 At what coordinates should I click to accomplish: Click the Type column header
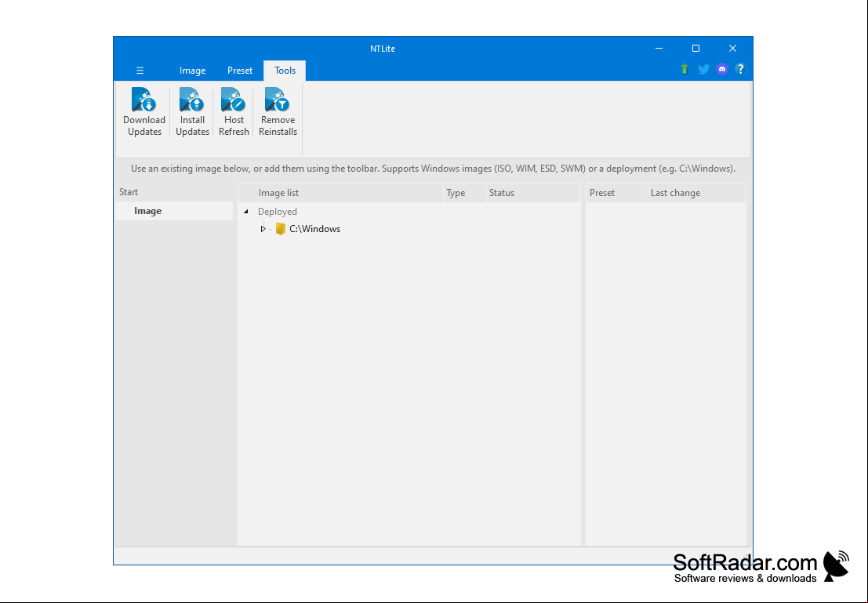point(464,193)
